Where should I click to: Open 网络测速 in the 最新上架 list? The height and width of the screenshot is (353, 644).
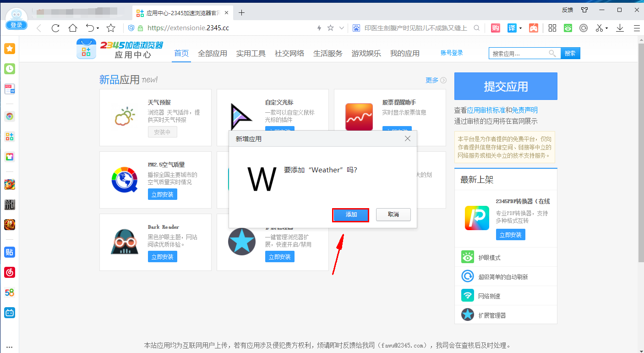489,296
